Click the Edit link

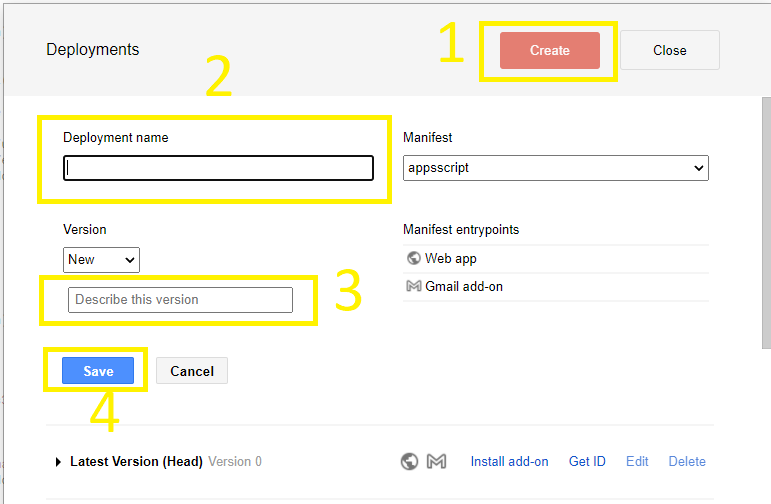pos(637,461)
